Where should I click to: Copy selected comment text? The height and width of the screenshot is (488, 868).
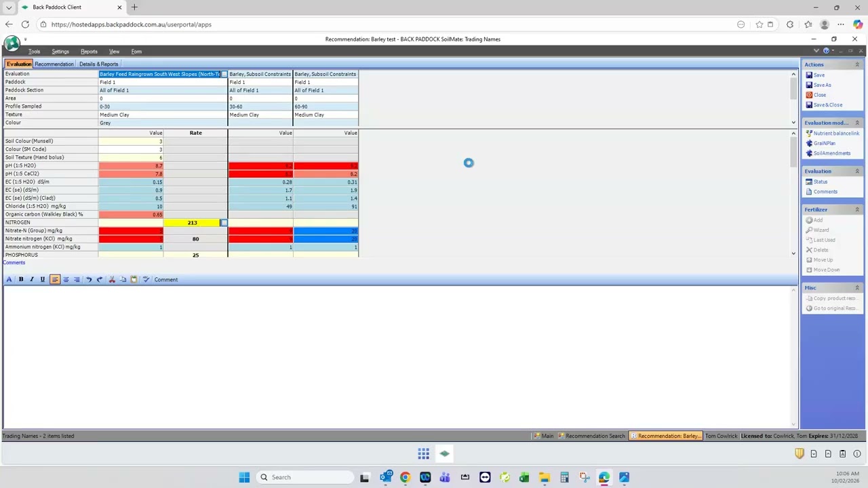pyautogui.click(x=123, y=279)
